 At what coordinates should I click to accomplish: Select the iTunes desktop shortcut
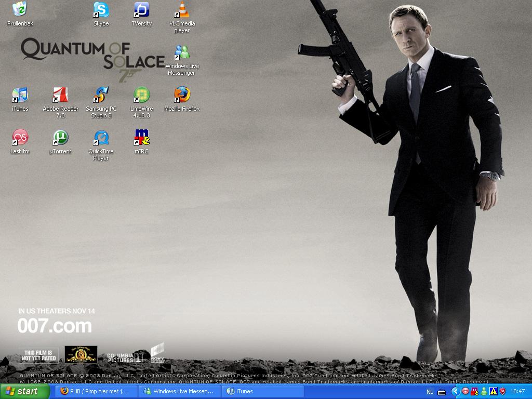(20, 99)
